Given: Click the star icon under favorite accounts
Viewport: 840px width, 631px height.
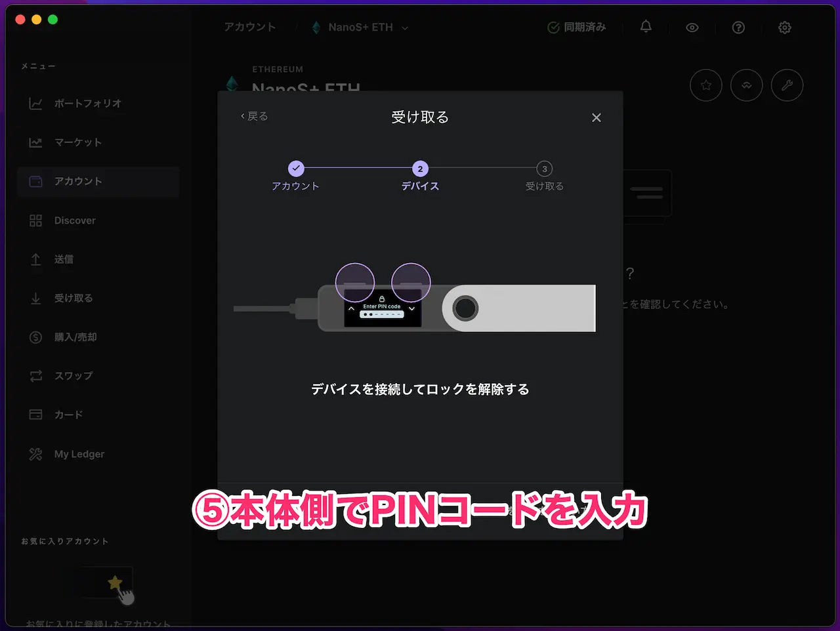Looking at the screenshot, I should [115, 582].
